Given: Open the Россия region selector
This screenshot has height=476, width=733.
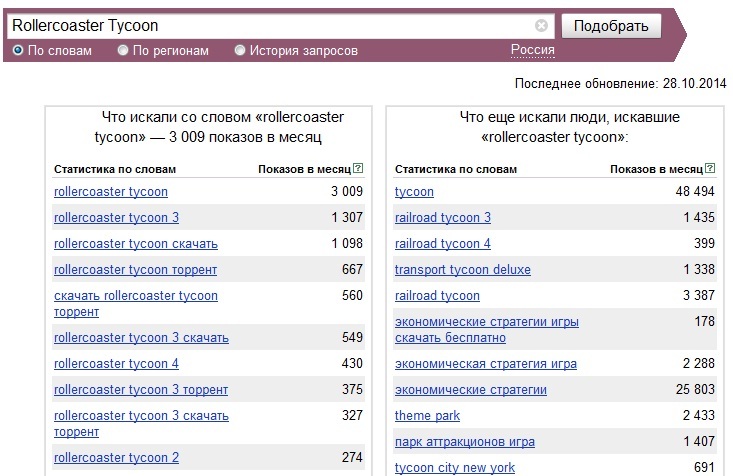Looking at the screenshot, I should (x=532, y=50).
